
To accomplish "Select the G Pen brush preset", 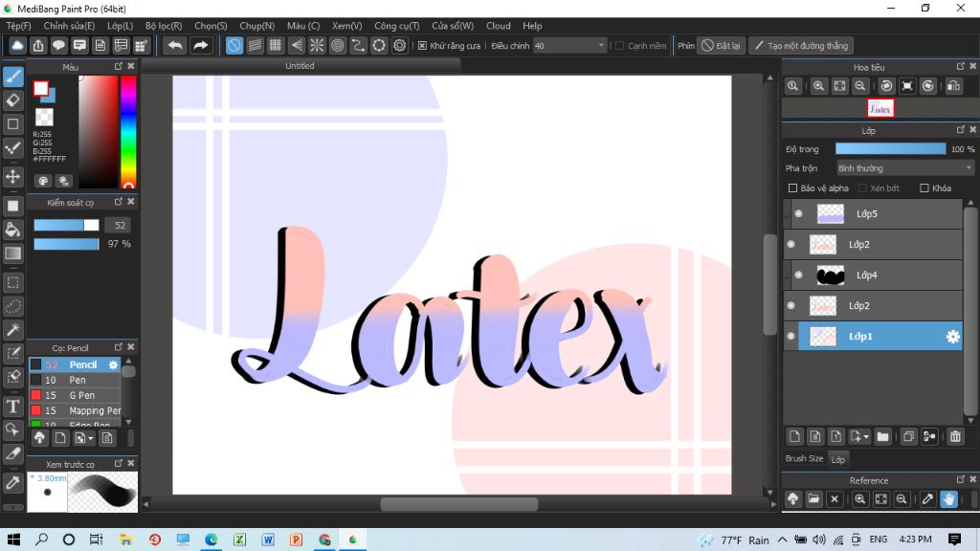I will (75, 395).
